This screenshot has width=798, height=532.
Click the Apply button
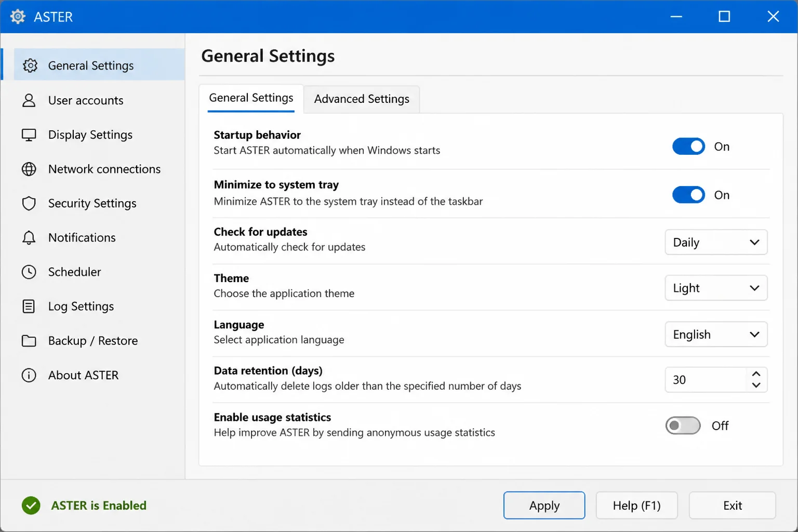point(544,506)
